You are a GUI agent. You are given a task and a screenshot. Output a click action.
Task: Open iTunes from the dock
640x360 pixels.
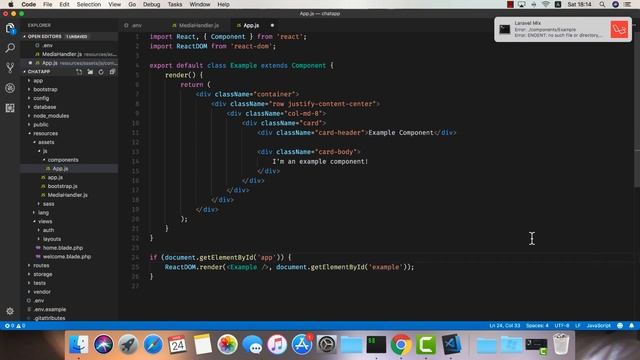pos(277,344)
